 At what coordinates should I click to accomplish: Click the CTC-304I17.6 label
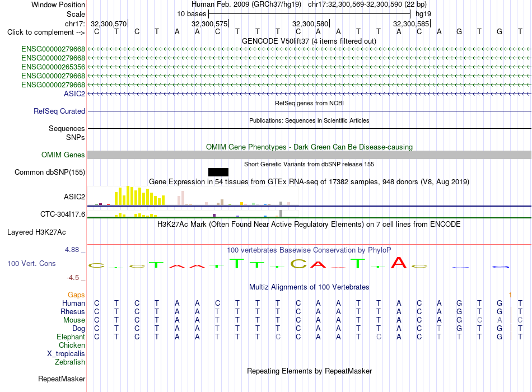coord(63,214)
